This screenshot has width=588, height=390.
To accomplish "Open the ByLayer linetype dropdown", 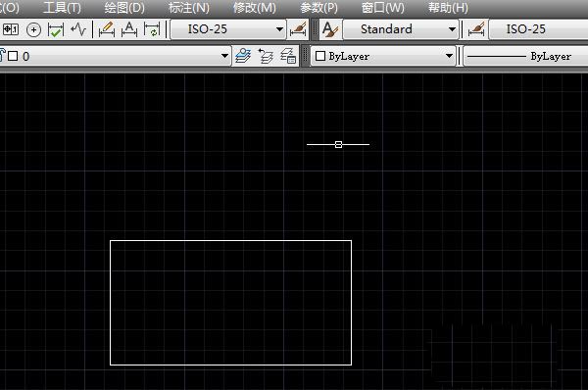I will 525,56.
